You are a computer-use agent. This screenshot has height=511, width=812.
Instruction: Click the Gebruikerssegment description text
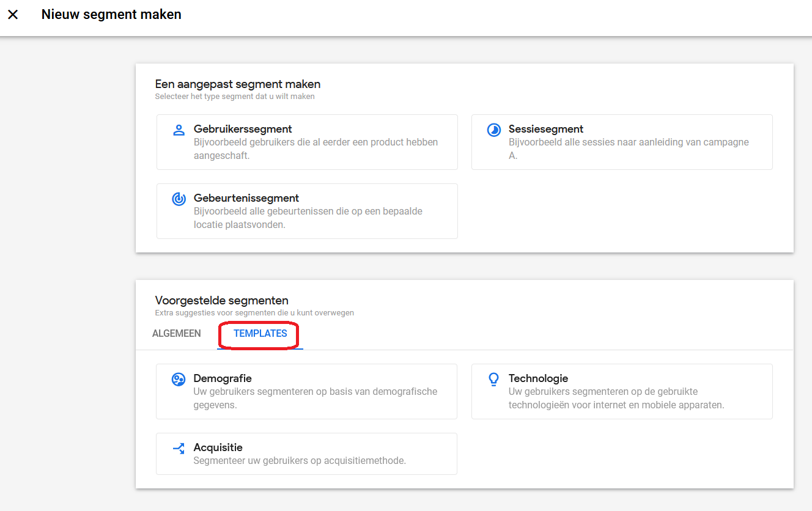(x=316, y=149)
